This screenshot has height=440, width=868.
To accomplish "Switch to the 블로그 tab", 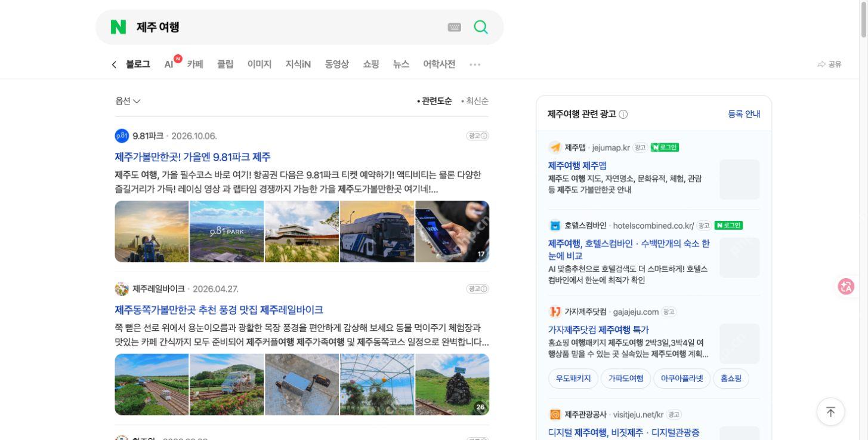I will (138, 64).
